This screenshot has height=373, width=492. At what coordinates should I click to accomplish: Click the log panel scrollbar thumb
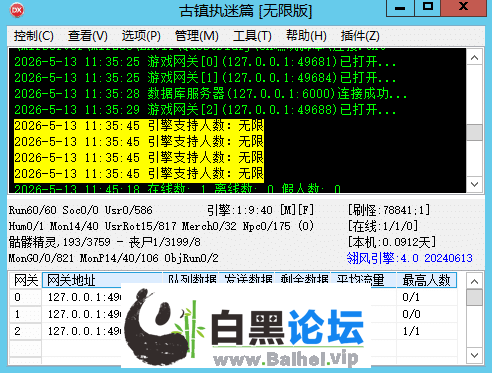(475, 133)
